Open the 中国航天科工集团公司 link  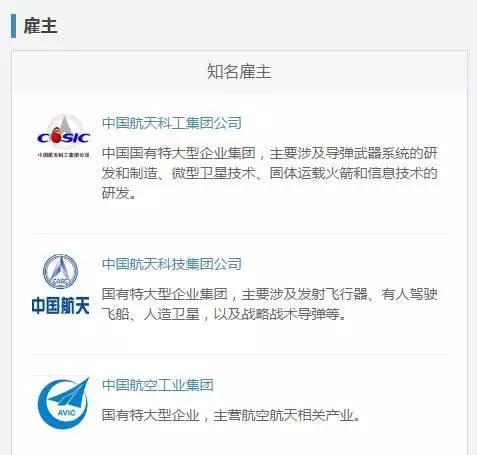click(x=172, y=123)
